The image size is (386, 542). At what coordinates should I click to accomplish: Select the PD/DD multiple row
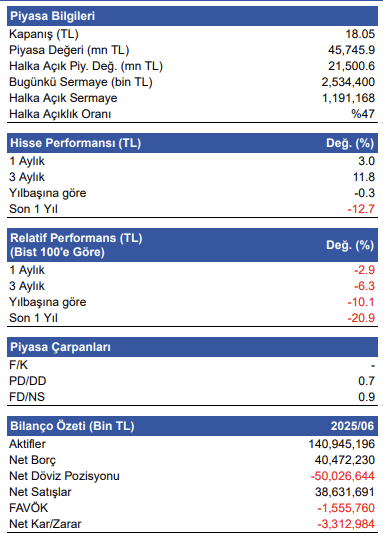[x=192, y=381]
